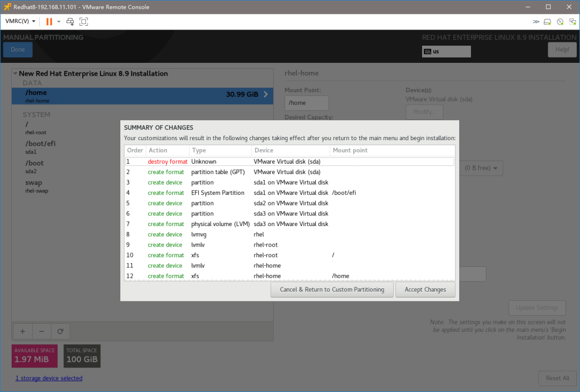Click the Mount point column header
The width and height of the screenshot is (580, 392).
(x=392, y=150)
